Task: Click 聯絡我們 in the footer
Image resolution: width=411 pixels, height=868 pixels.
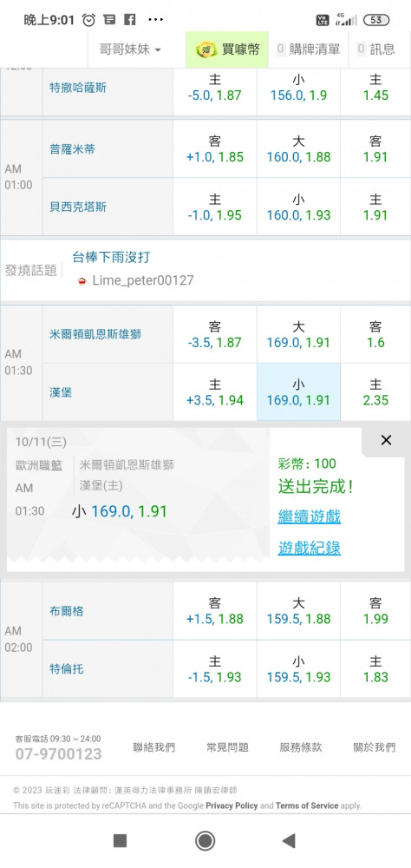Action: click(154, 747)
